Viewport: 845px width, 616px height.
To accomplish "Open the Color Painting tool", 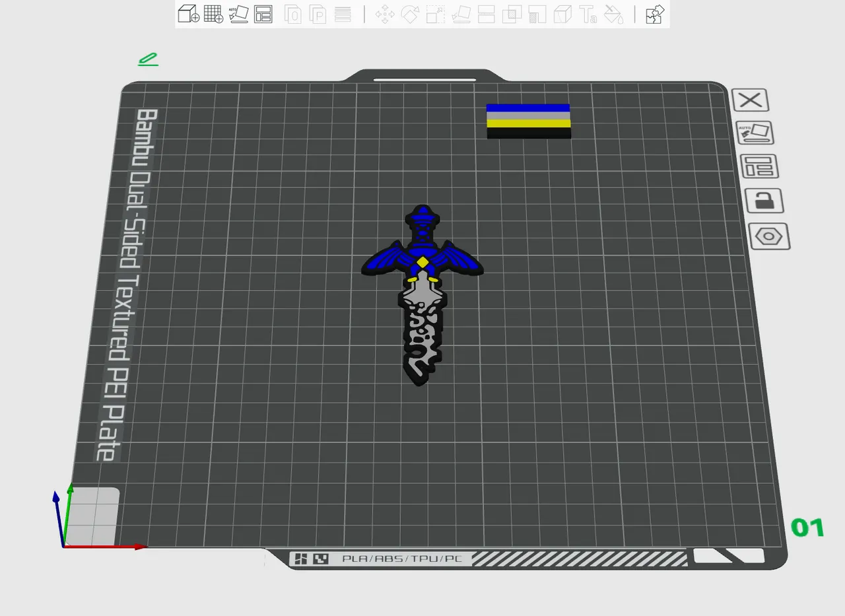I will [x=613, y=14].
